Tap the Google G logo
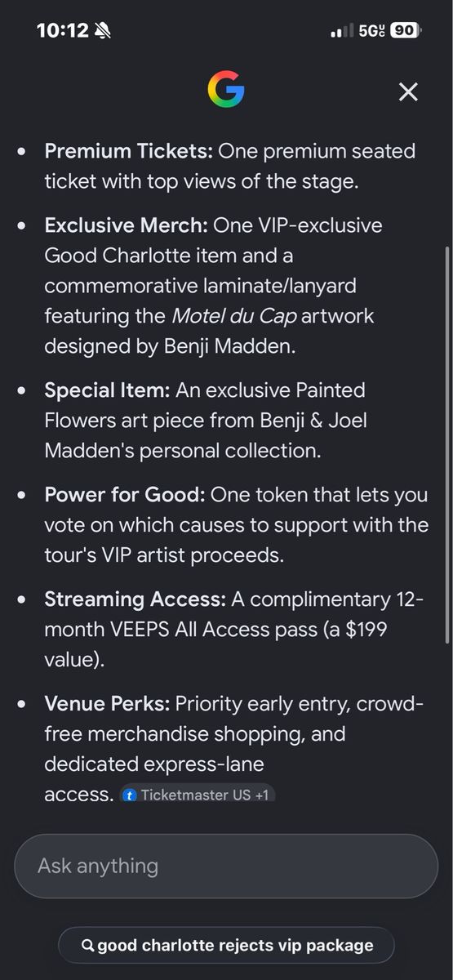 226,90
